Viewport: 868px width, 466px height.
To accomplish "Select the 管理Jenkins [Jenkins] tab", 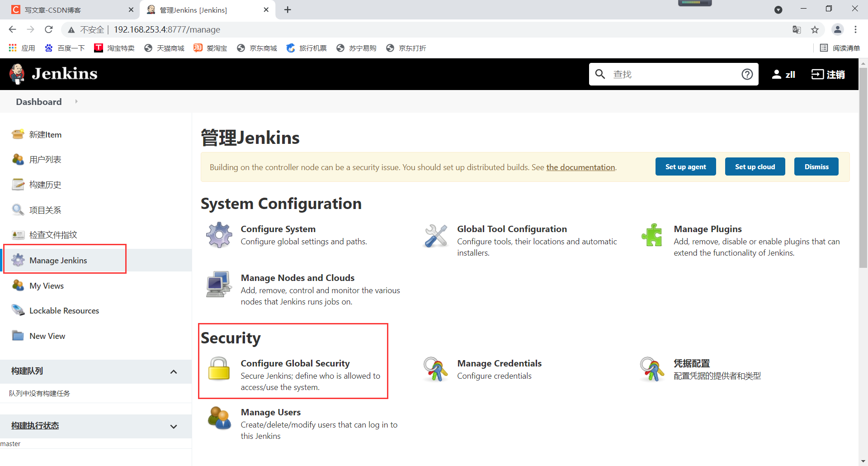I will [208, 10].
